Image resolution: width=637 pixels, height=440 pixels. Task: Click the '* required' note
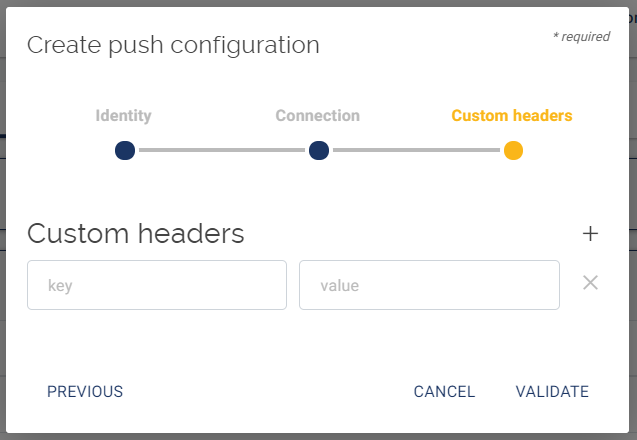point(581,37)
